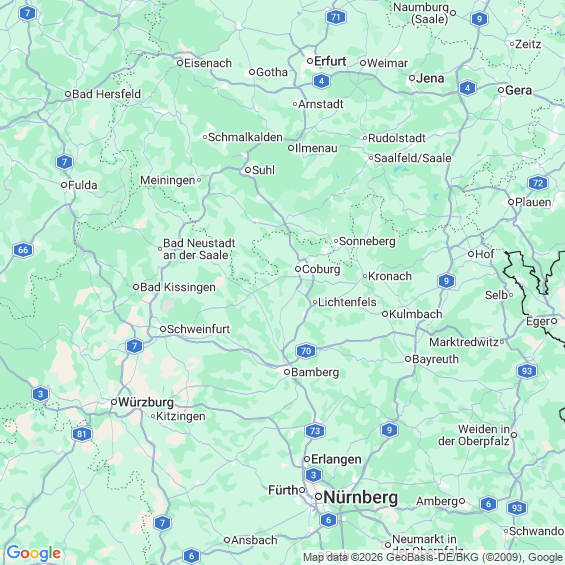
Task: Click the A81 highway shield icon
Action: (x=82, y=434)
